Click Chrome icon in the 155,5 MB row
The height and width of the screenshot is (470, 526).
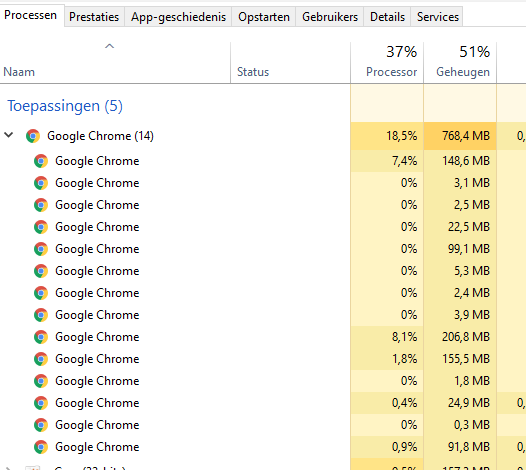(x=41, y=359)
